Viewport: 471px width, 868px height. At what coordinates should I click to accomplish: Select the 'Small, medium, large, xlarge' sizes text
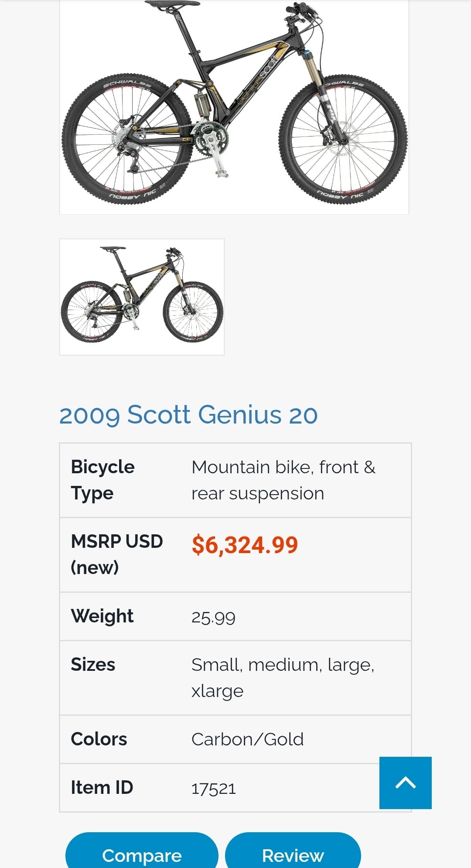[283, 677]
